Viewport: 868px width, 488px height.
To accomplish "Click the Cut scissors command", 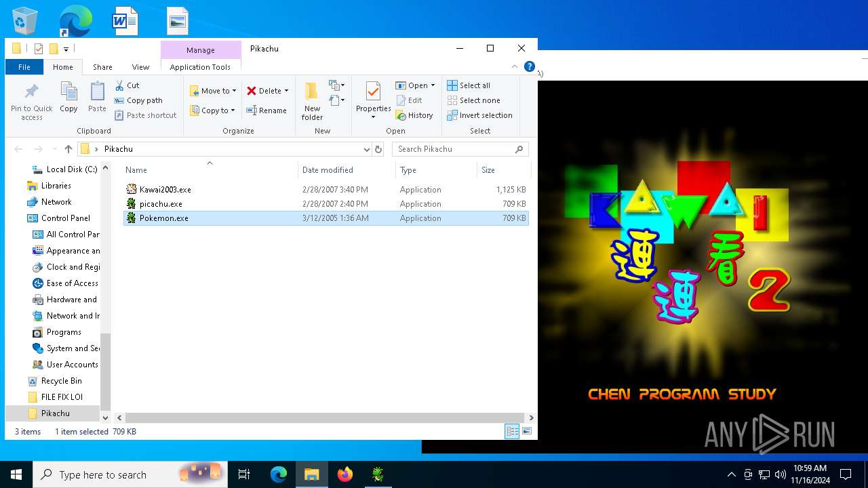I will [x=127, y=85].
